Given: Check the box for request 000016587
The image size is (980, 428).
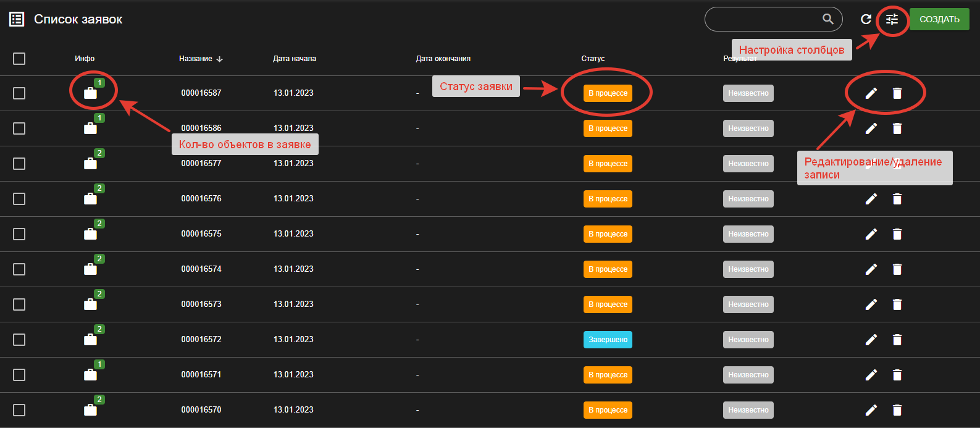Looking at the screenshot, I should (19, 93).
